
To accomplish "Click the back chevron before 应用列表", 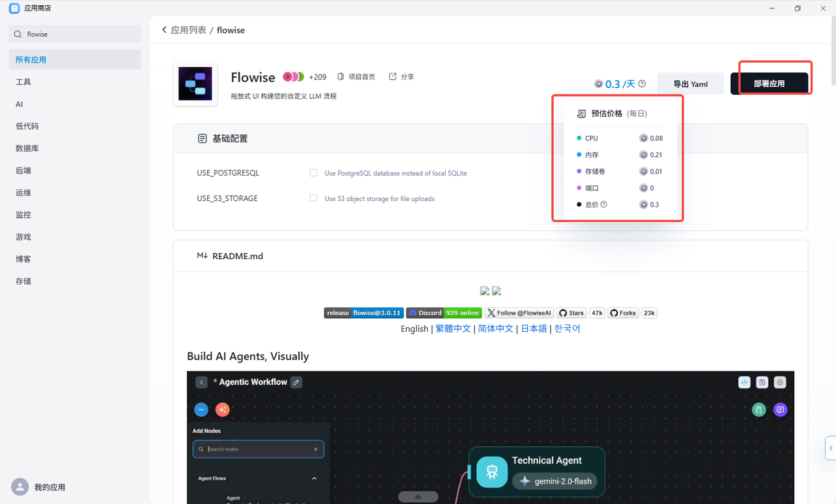I will (x=164, y=30).
